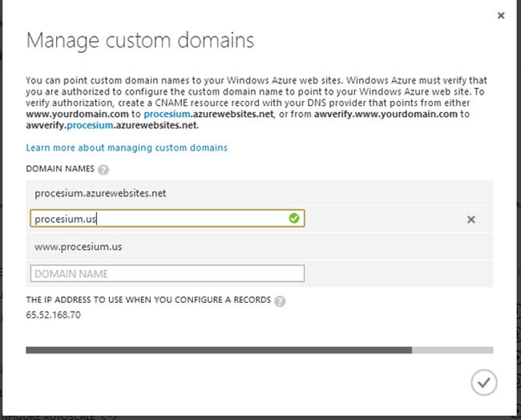Click help icon next to DOMAIN NAMES
521x420 pixels.
point(103,170)
